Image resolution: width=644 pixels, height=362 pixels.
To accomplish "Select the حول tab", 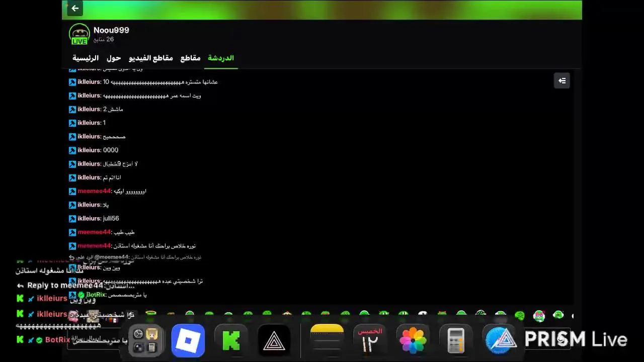I will pos(114,58).
